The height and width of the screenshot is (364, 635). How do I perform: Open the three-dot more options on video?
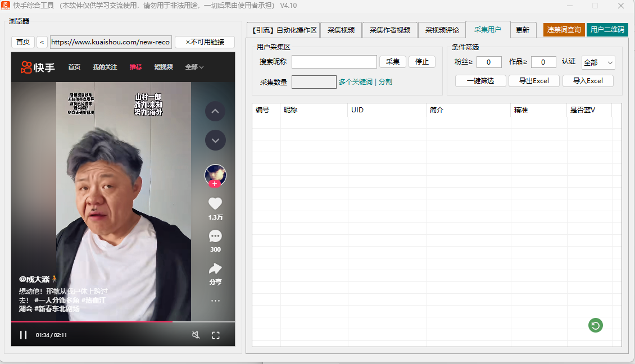215,301
